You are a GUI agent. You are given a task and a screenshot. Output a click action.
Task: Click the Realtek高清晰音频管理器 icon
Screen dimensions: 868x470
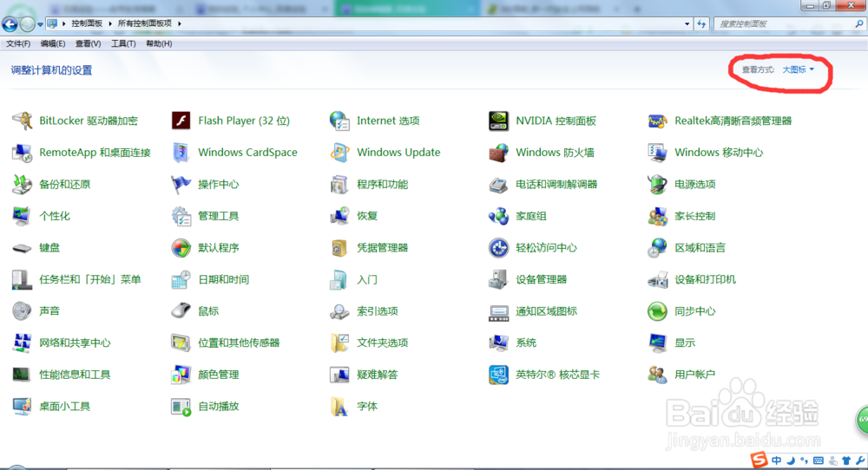coord(657,121)
